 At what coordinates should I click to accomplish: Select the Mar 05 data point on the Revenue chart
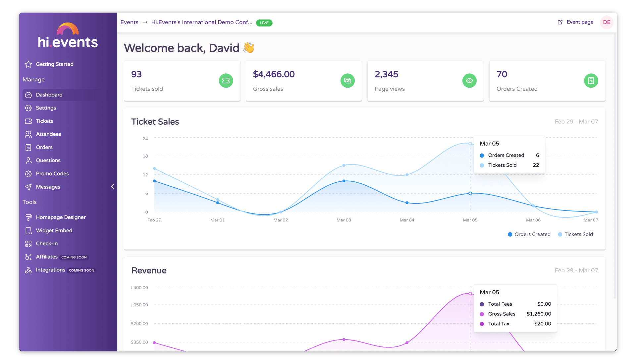pos(470,293)
